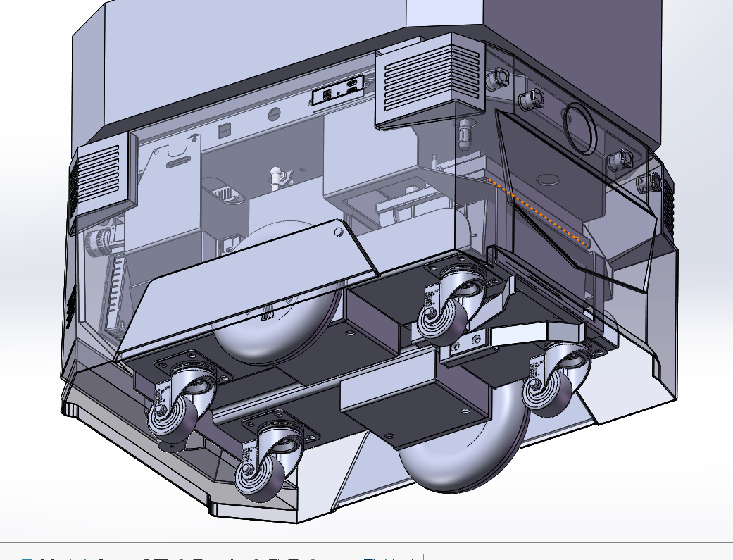Select the small square cutout on the upper rail
Viewport: 733px width, 560px height.
pyautogui.click(x=225, y=131)
